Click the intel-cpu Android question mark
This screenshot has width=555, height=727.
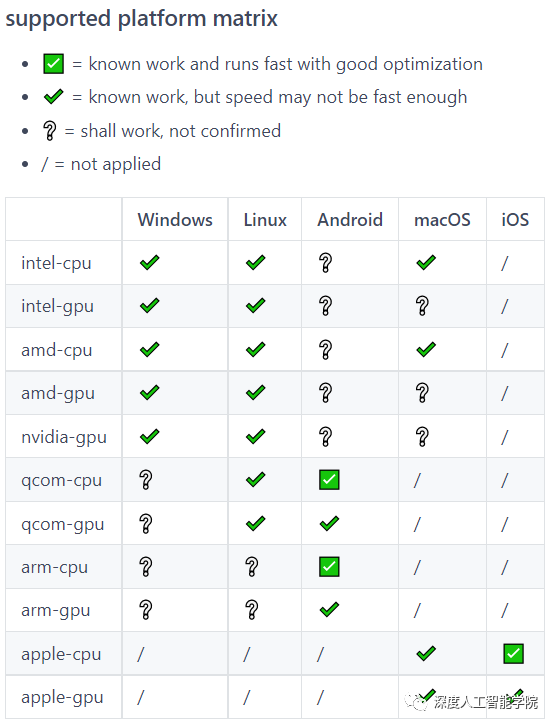point(325,262)
